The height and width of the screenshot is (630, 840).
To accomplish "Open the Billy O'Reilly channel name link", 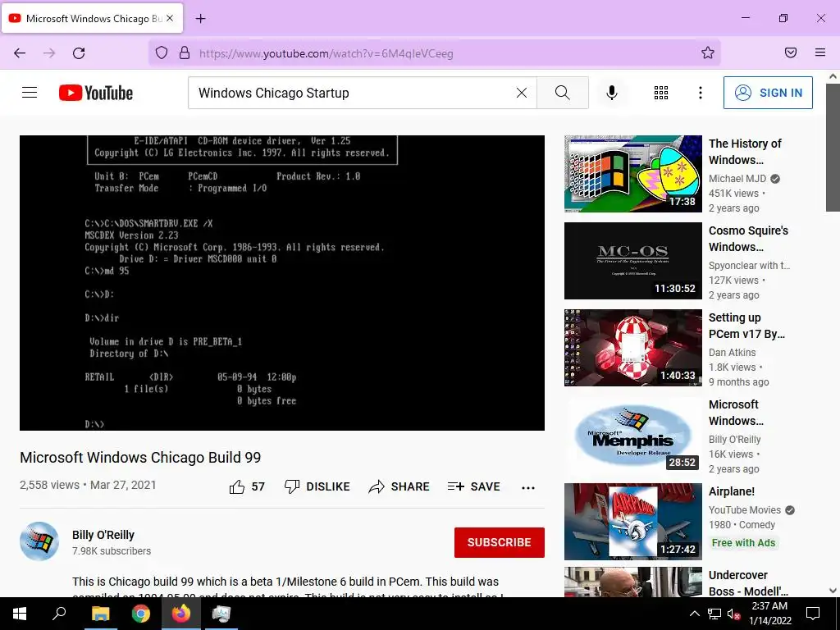I will coord(103,535).
